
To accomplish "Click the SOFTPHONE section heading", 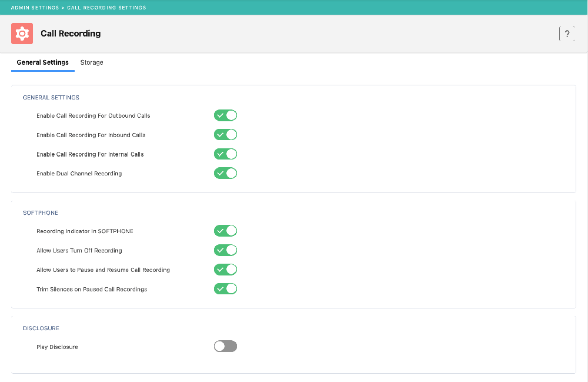I will click(41, 212).
